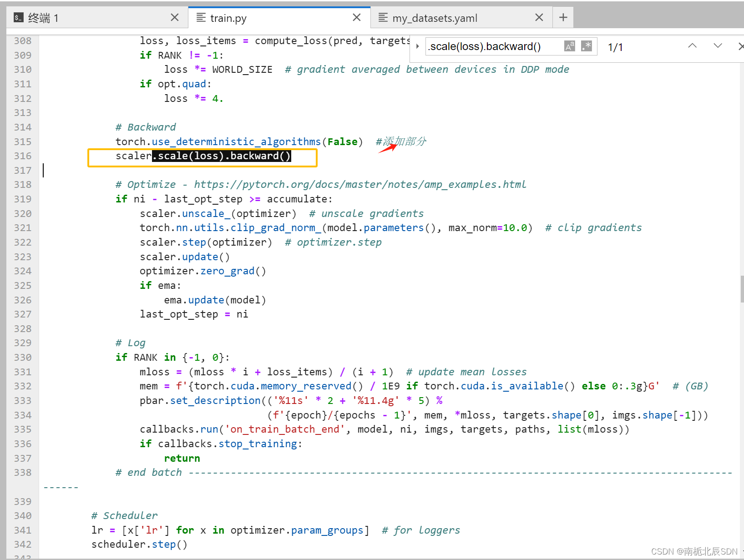Click the next match arrow in find widget
This screenshot has width=744, height=560.
(x=718, y=45)
